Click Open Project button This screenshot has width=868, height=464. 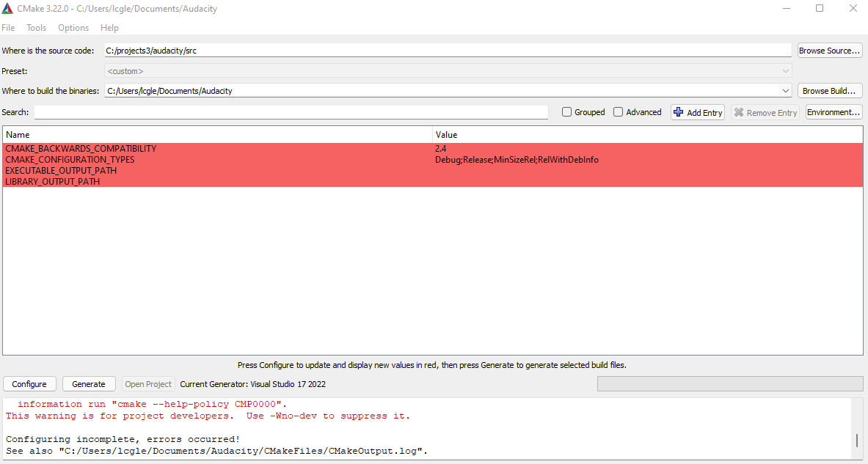[147, 383]
